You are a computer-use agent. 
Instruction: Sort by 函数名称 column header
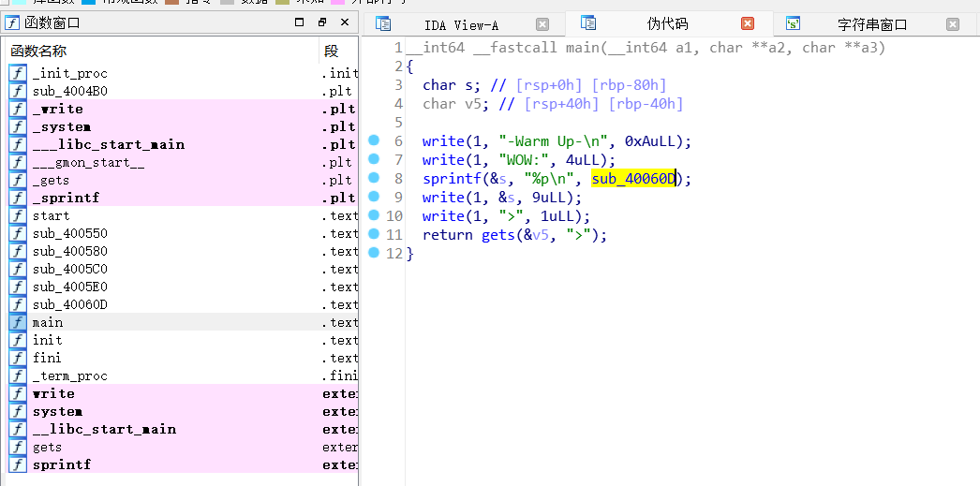coord(162,52)
